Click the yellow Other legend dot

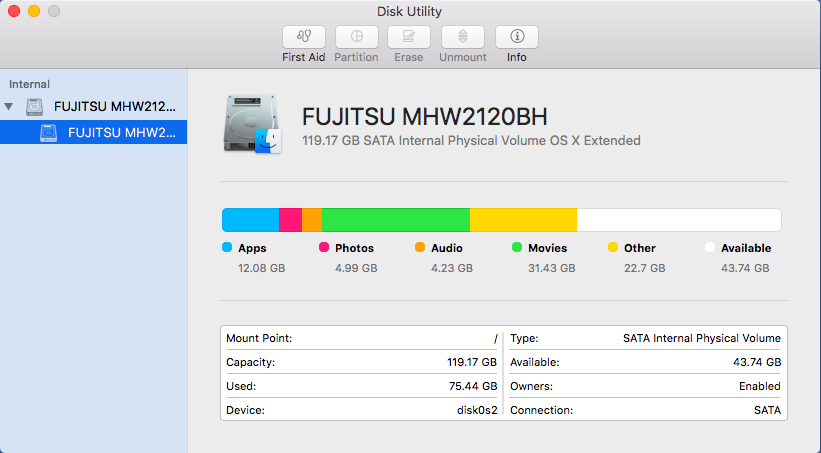pyautogui.click(x=613, y=247)
